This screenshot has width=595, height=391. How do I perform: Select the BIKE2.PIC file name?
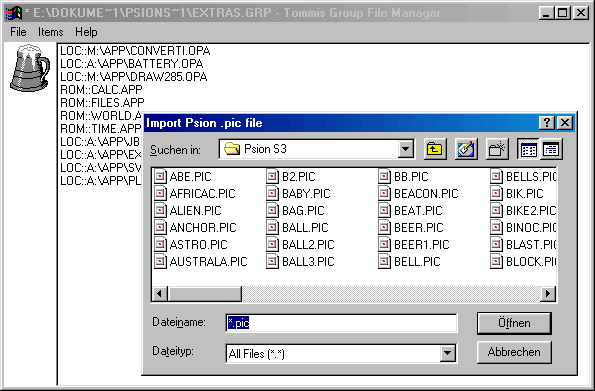(531, 210)
